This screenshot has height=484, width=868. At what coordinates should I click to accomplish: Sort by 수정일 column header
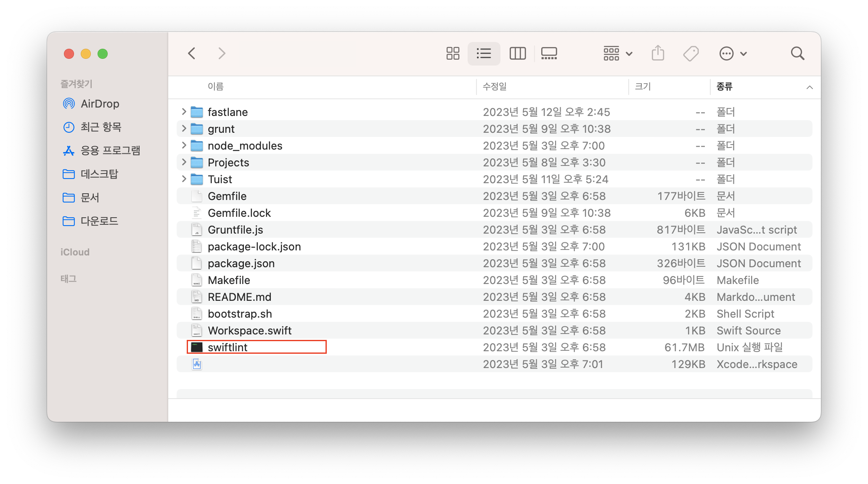click(x=495, y=87)
